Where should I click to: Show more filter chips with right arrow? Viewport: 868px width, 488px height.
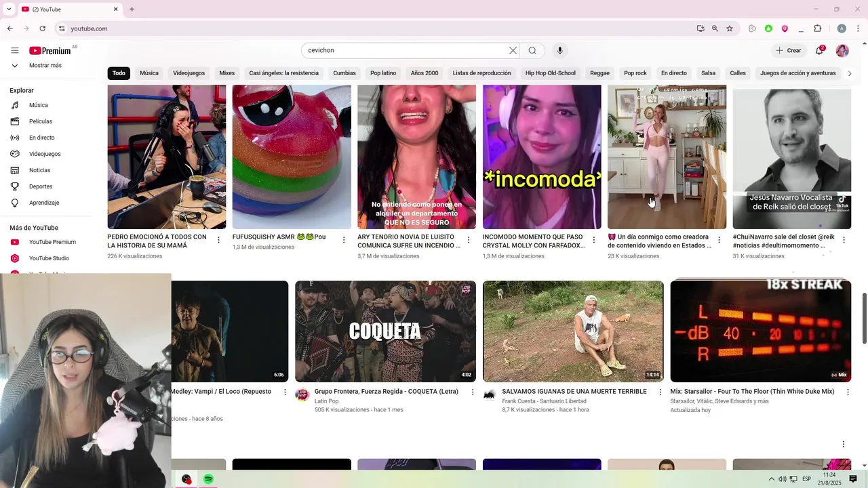(x=849, y=73)
